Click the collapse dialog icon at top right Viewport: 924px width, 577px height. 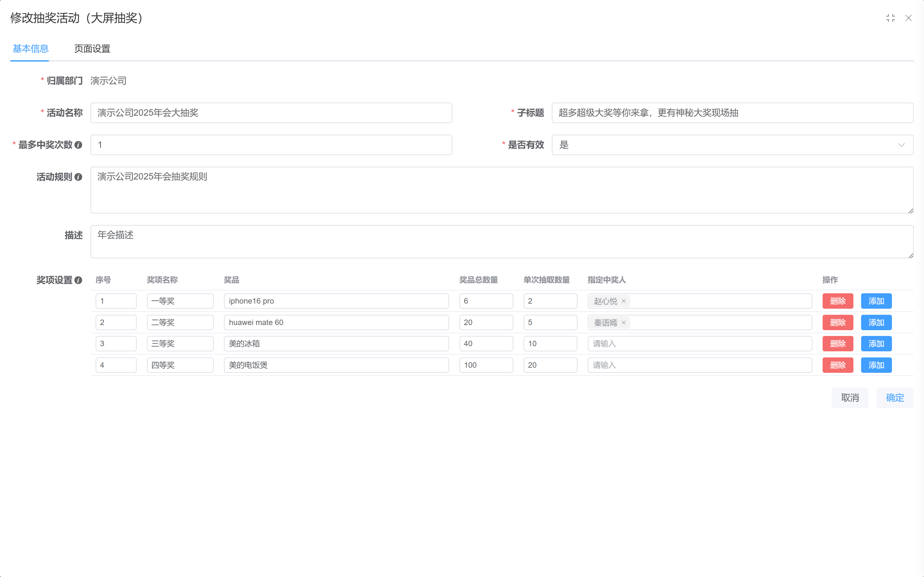pos(891,18)
